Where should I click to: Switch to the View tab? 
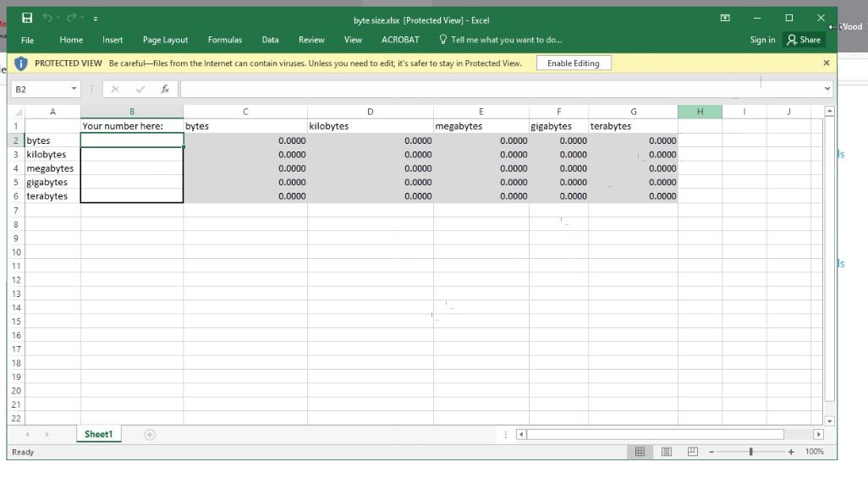353,40
